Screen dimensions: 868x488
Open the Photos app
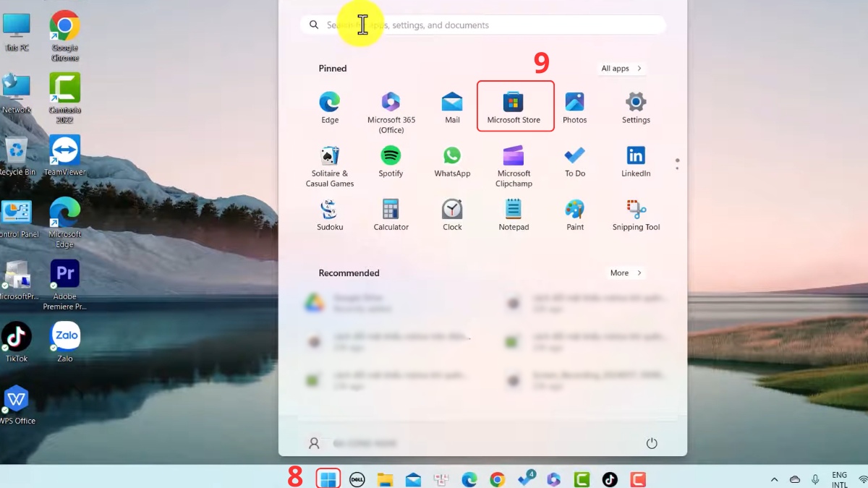tap(575, 108)
